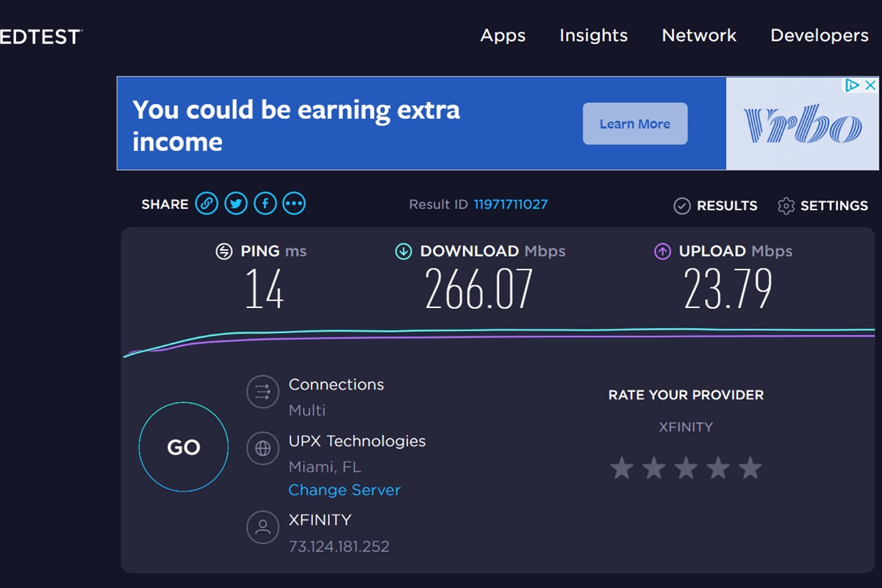Click the ad headline about earning extra income
882x588 pixels.
[x=296, y=125]
